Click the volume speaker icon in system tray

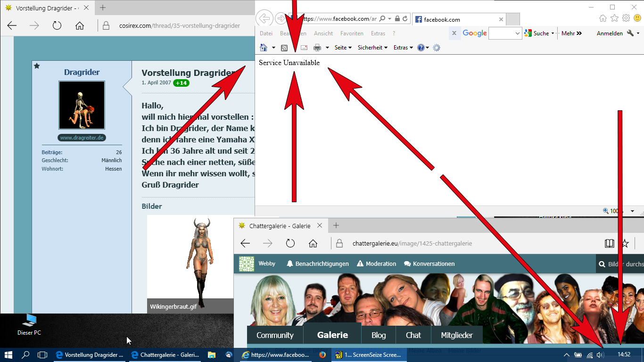coord(600,355)
